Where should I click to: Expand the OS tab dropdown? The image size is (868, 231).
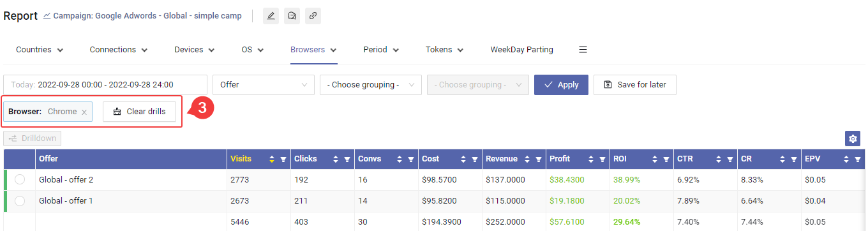point(260,50)
